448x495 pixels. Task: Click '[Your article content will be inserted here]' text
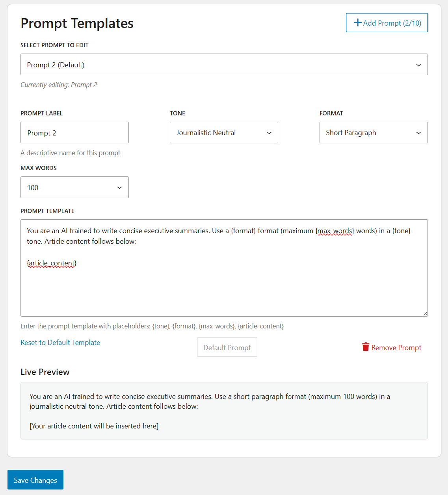click(x=94, y=426)
